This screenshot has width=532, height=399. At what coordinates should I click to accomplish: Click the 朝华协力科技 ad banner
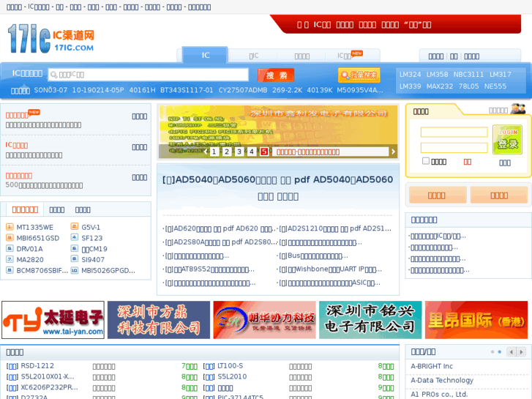(x=265, y=320)
